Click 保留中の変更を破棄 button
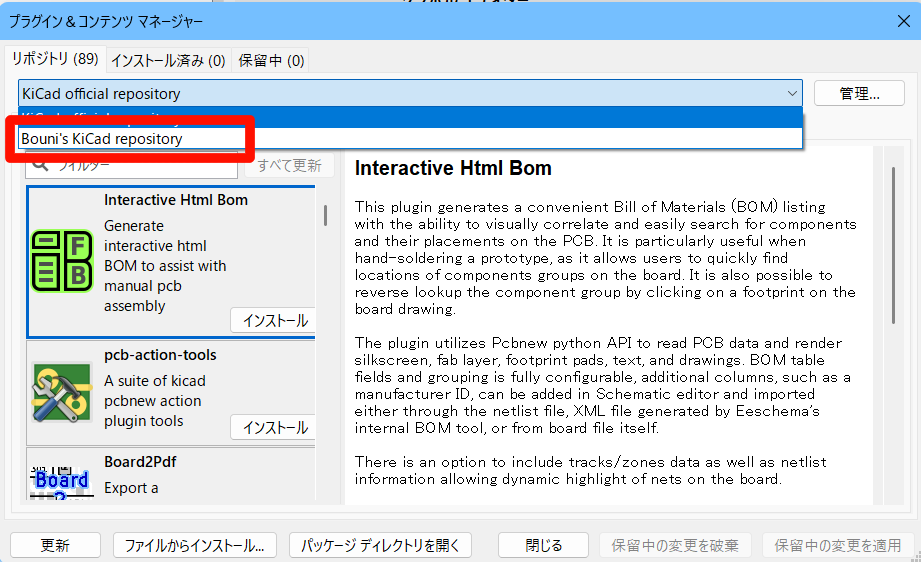This screenshot has width=921, height=562. click(675, 546)
